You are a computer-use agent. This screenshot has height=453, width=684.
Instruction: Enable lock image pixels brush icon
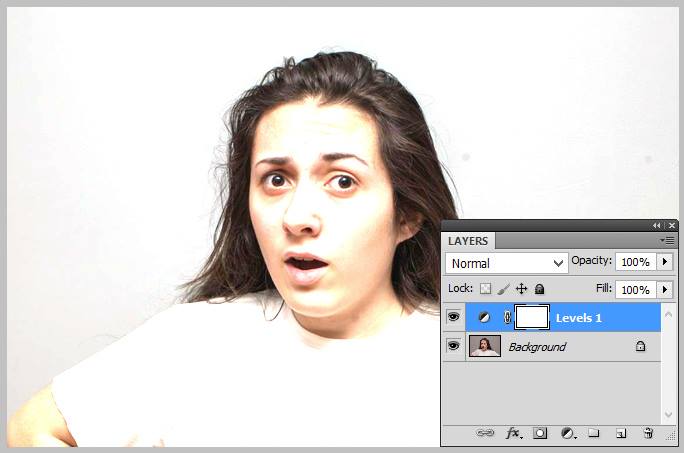(x=504, y=289)
